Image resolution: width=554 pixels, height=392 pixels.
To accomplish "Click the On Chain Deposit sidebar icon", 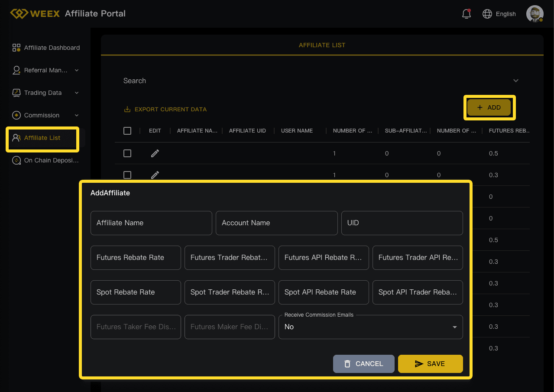I will click(16, 160).
